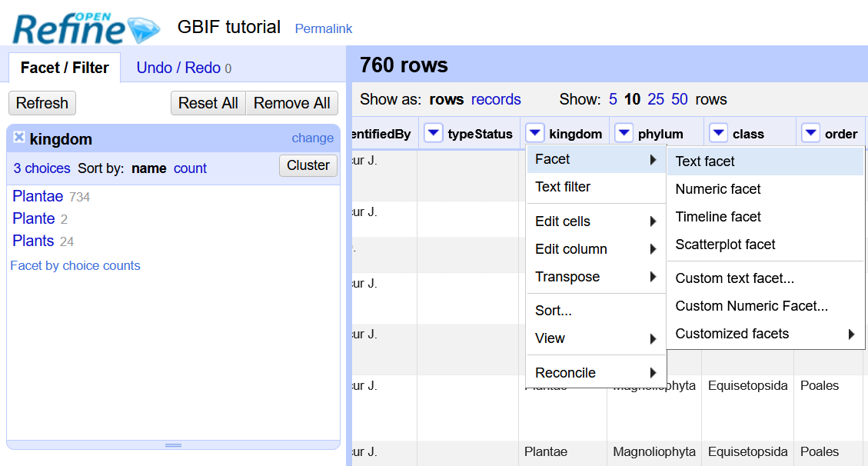Image resolution: width=868 pixels, height=466 pixels.
Task: Show 50 rows per page
Action: (x=680, y=100)
